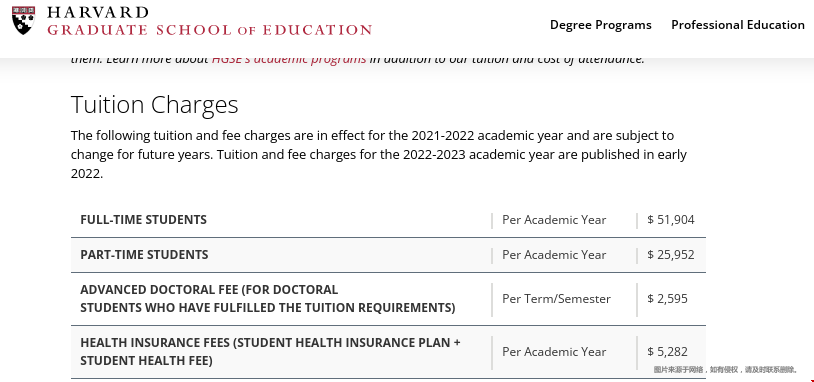Click the Full-Time Students row label
This screenshot has width=814, height=382.
(x=143, y=220)
